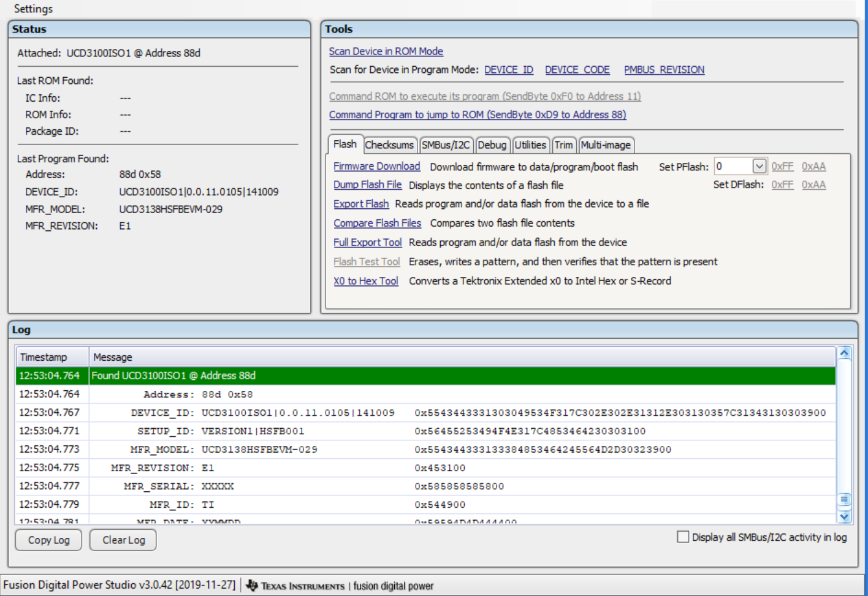This screenshot has height=596, width=868.
Task: Click the Address value '88d 0x58' in Status
Action: 140,175
